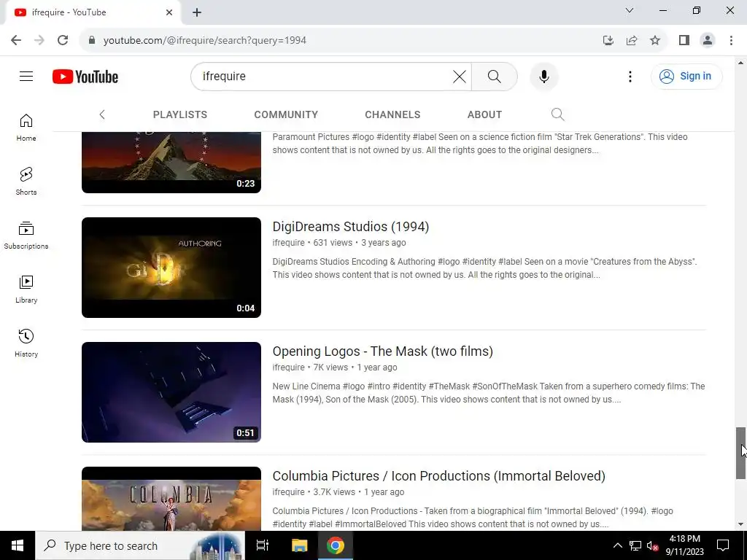Image resolution: width=747 pixels, height=560 pixels.
Task: Go forward in the browser
Action: 39,40
